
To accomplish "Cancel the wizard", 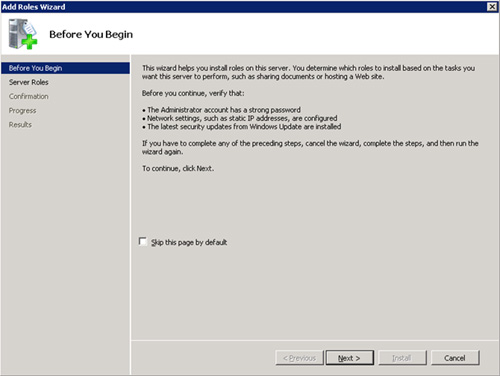I will [x=455, y=358].
